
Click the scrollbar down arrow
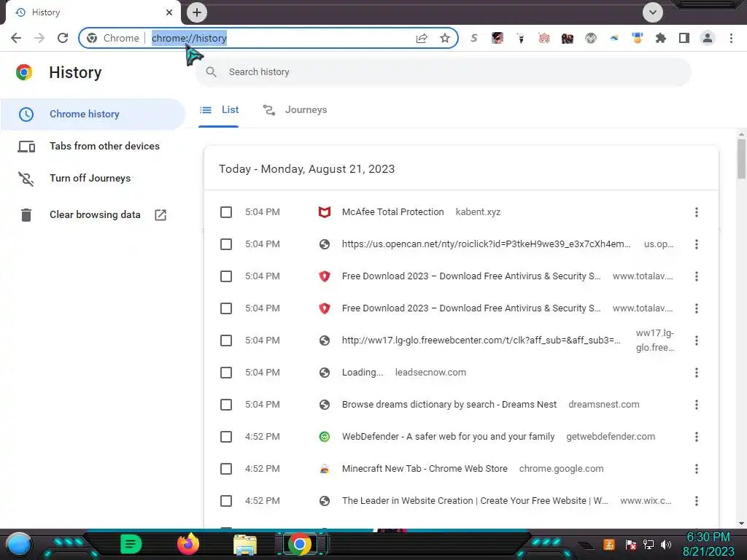741,524
